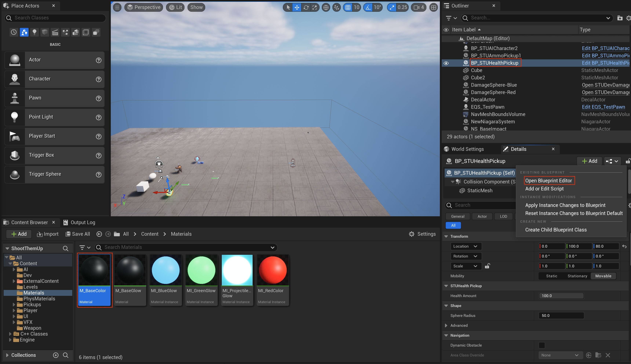Toggle visibility eye of BP_STUHealthPickup
Viewport: 631px width, 364px height.
446,63
